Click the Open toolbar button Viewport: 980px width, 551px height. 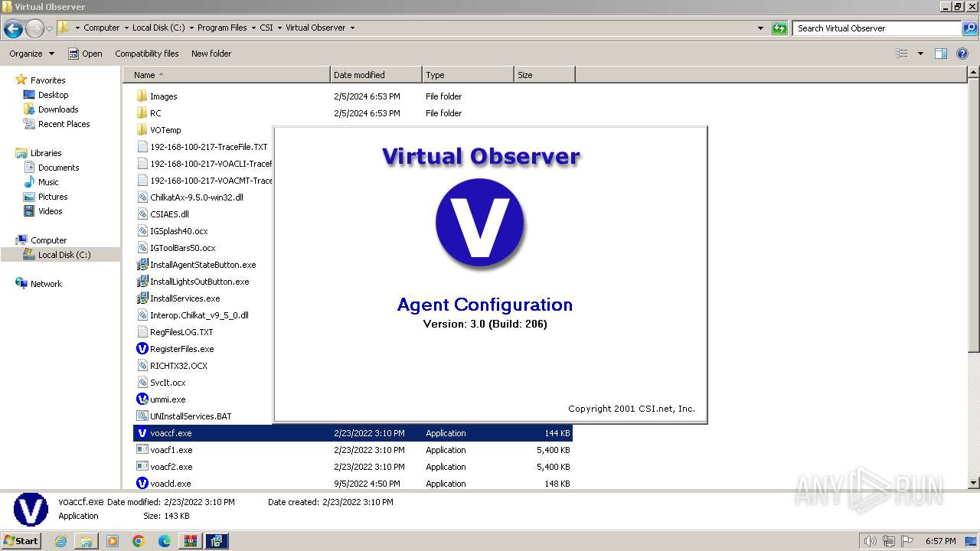85,54
